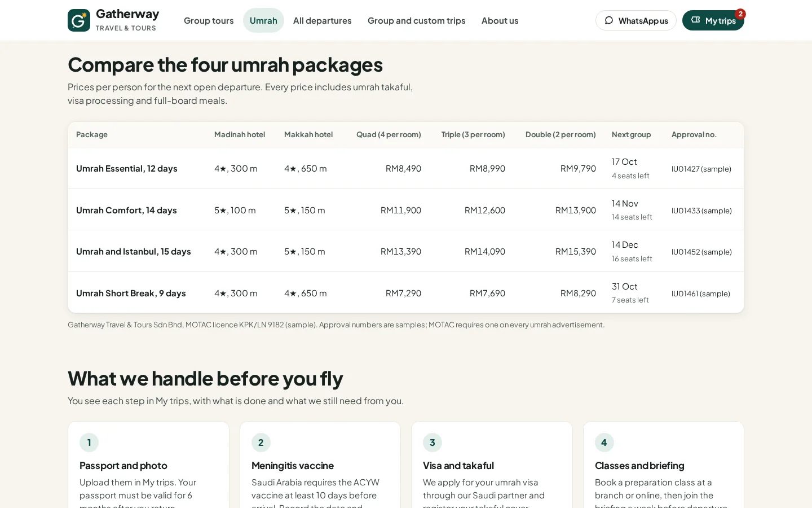
Task: Open the Meningitis vaccine card heading
Action: coord(293,466)
